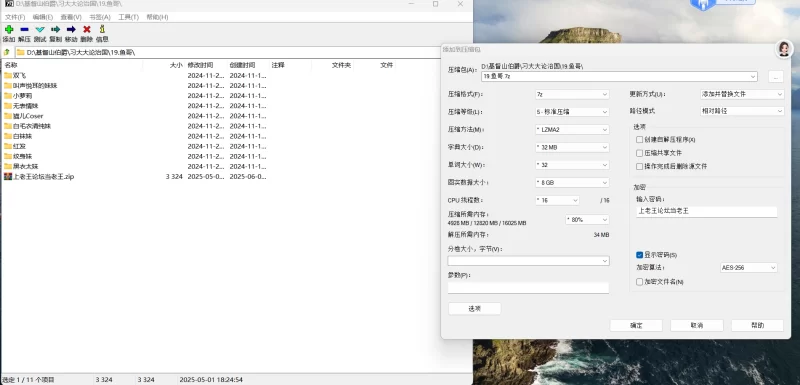800x385 pixels.
Task: Enable 操作完成后删除源文件 checkbox
Action: click(639, 166)
